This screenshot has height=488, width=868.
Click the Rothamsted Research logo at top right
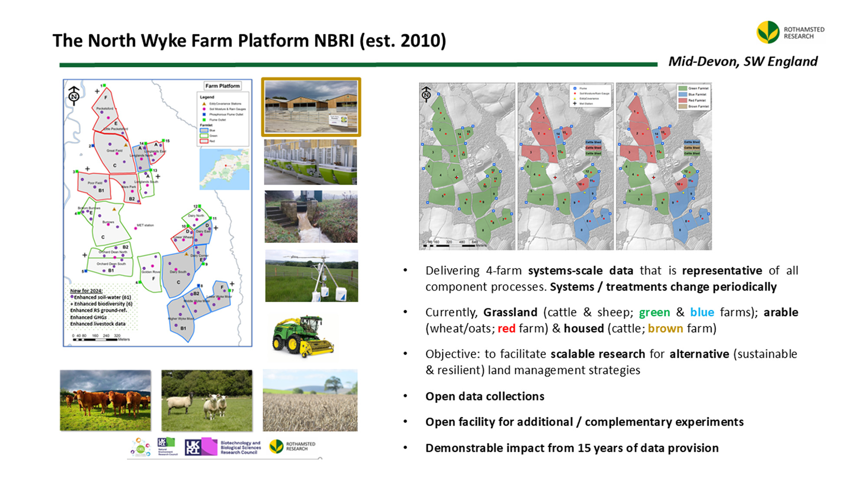point(790,32)
